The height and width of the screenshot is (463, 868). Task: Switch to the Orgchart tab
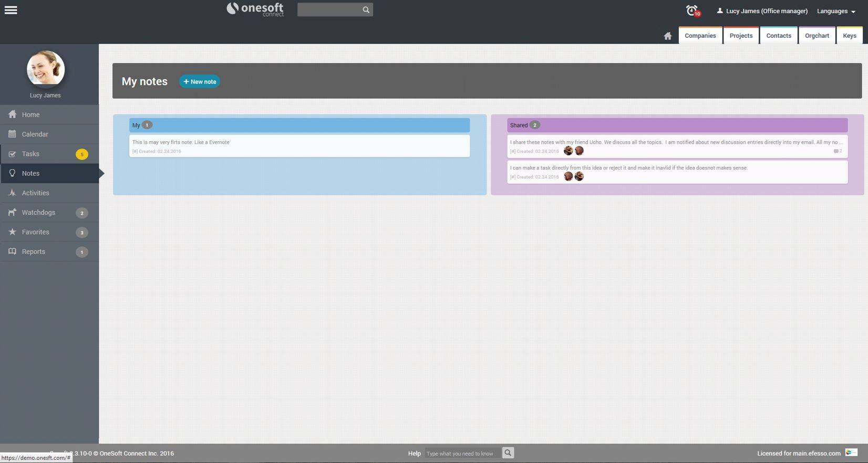coord(817,35)
